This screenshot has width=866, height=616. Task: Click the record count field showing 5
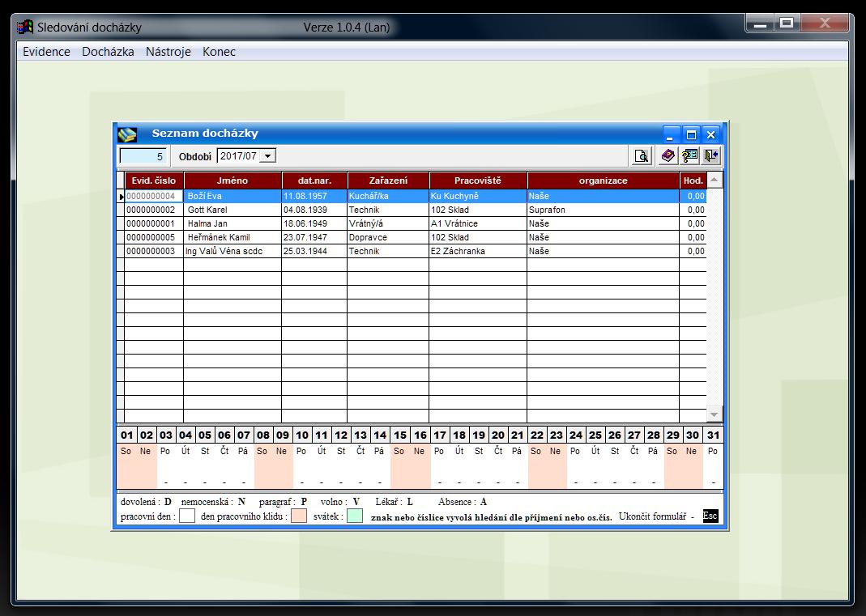[143, 156]
